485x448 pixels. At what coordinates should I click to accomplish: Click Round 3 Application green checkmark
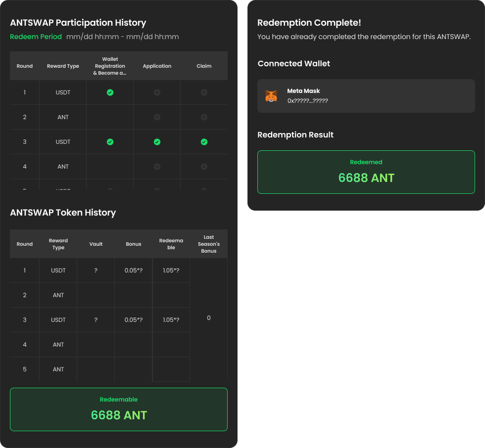pos(157,142)
